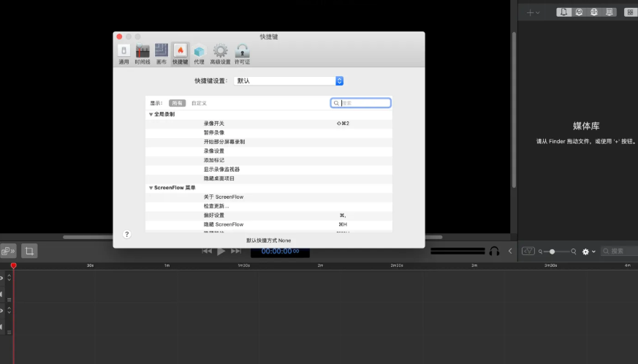Image resolution: width=638 pixels, height=364 pixels.
Task: Click the help question mark button
Action: point(126,234)
